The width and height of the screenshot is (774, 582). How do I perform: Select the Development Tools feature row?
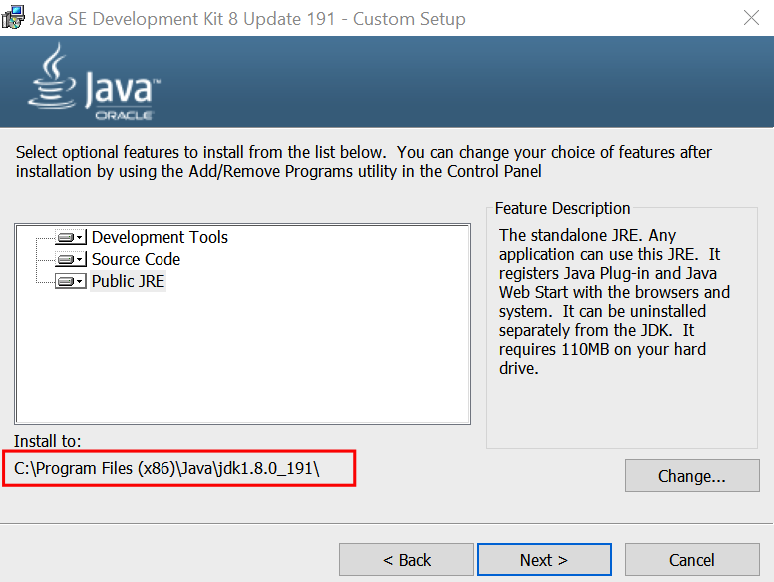point(159,237)
